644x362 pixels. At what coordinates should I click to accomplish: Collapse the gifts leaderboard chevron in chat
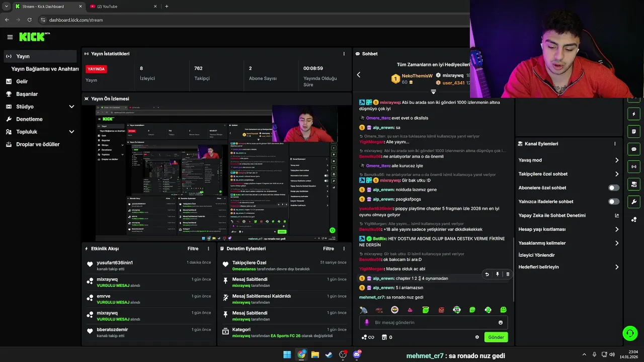point(433,92)
